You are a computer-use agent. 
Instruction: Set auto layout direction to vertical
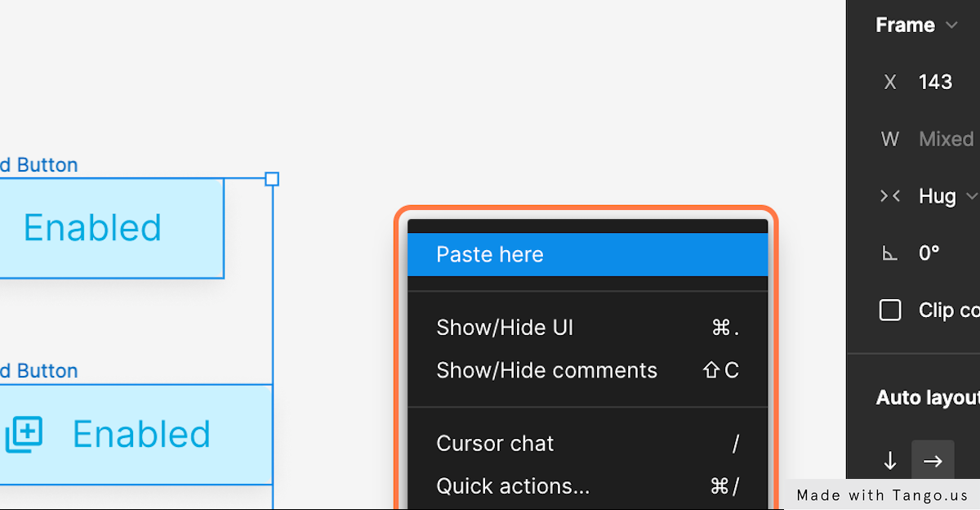pyautogui.click(x=890, y=461)
